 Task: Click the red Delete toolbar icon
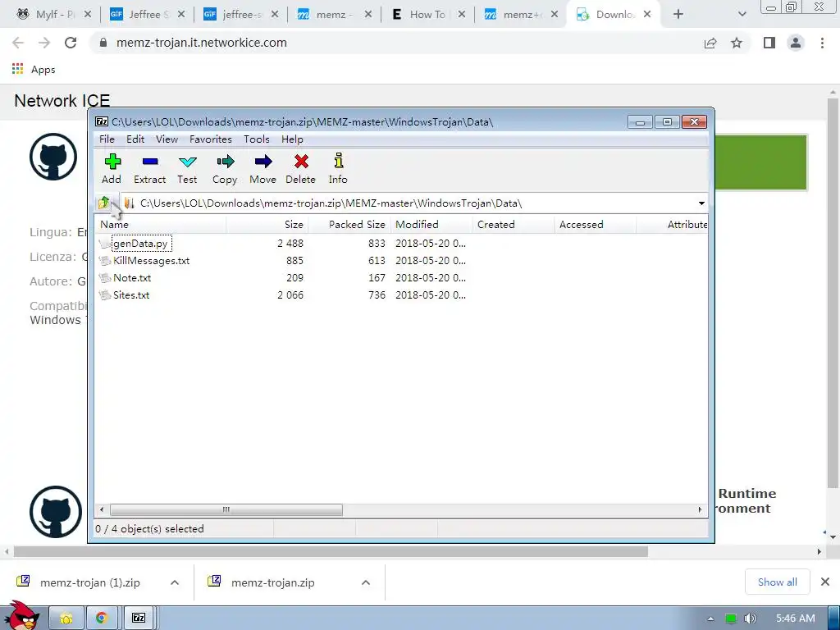(x=300, y=169)
